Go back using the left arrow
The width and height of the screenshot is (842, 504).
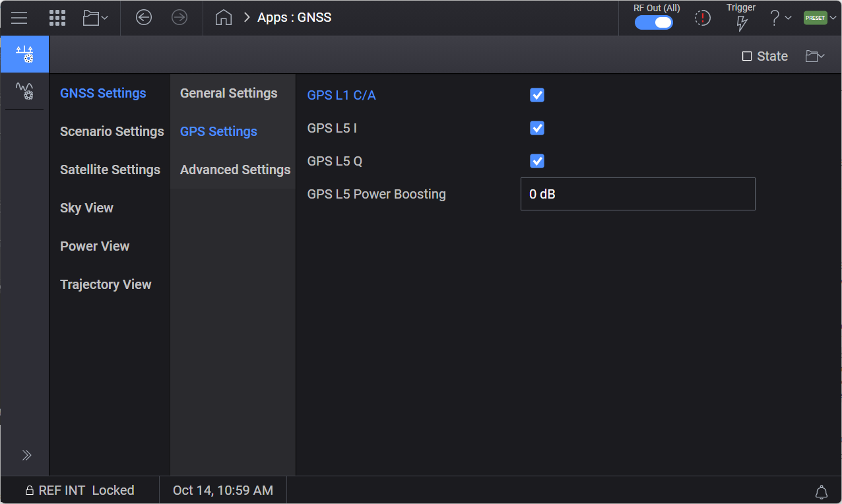point(144,18)
